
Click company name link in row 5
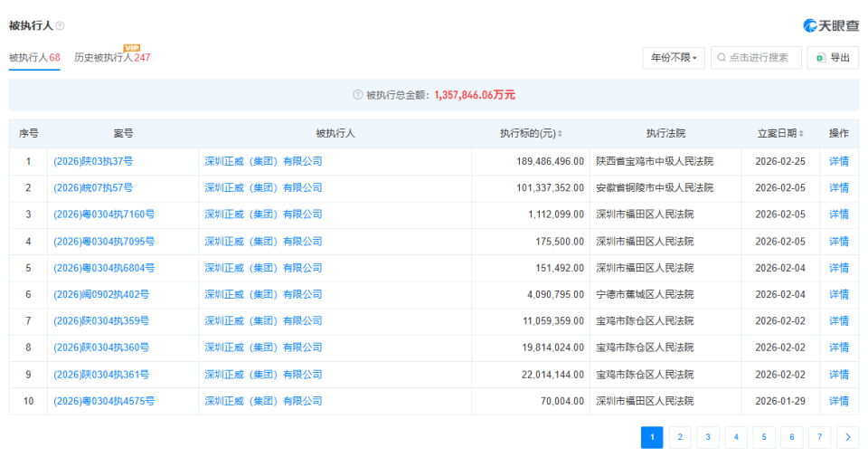pos(263,268)
